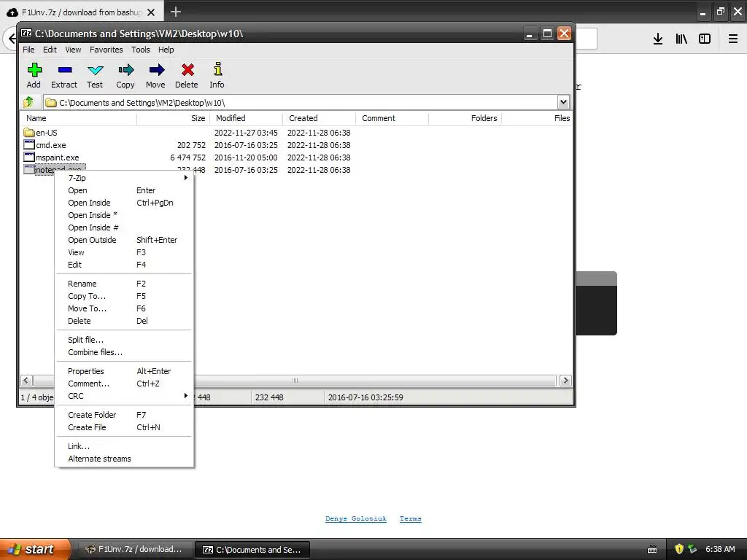Open the Help menu

[x=166, y=50]
